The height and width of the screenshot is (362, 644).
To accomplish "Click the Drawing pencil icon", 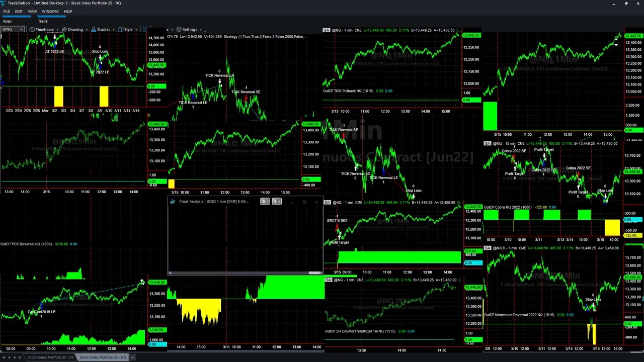I will coord(64,30).
